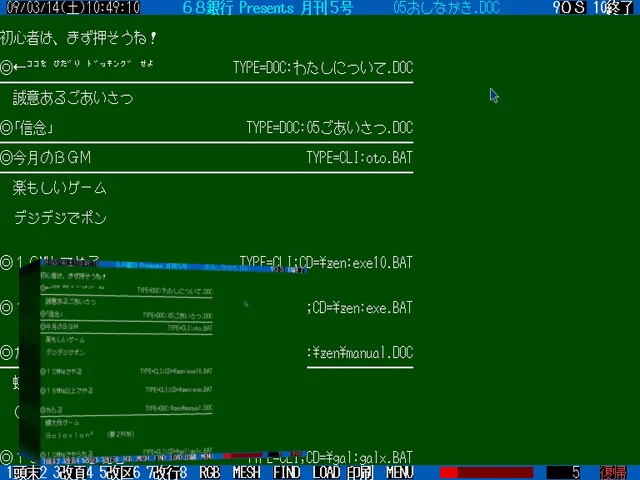The width and height of the screenshot is (640, 480).
Task: Click 10終了 to quit
Action: (x=613, y=7)
